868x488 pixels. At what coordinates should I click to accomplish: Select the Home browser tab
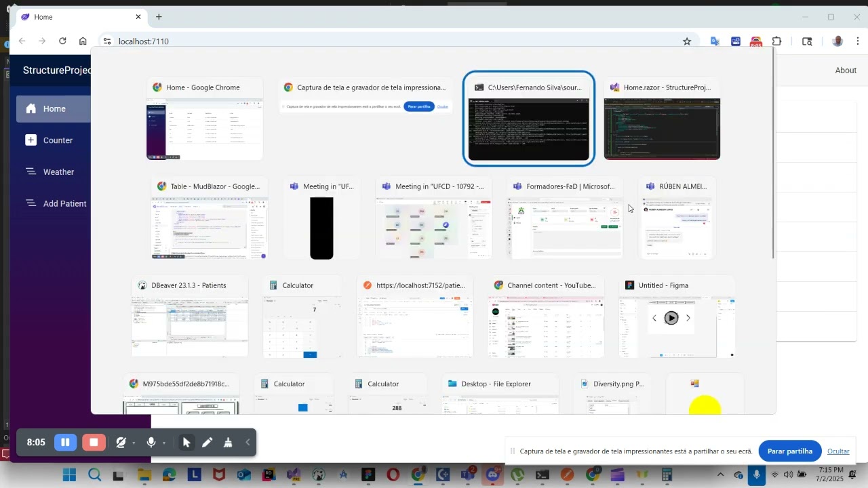[x=80, y=17]
